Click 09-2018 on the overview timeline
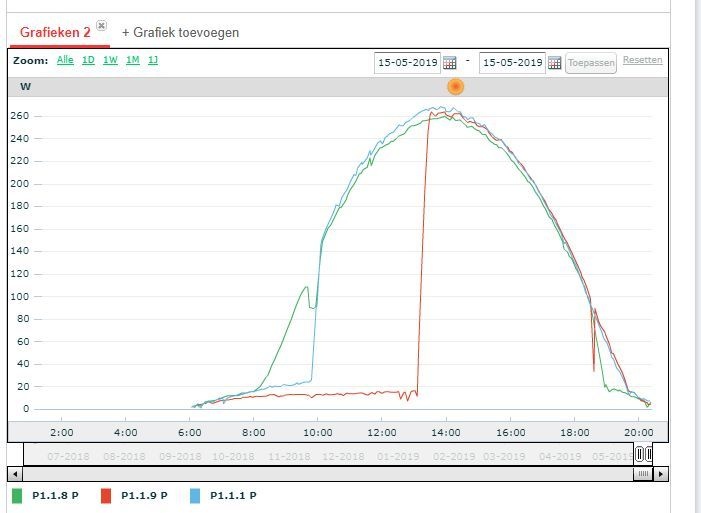The image size is (701, 513). click(180, 457)
